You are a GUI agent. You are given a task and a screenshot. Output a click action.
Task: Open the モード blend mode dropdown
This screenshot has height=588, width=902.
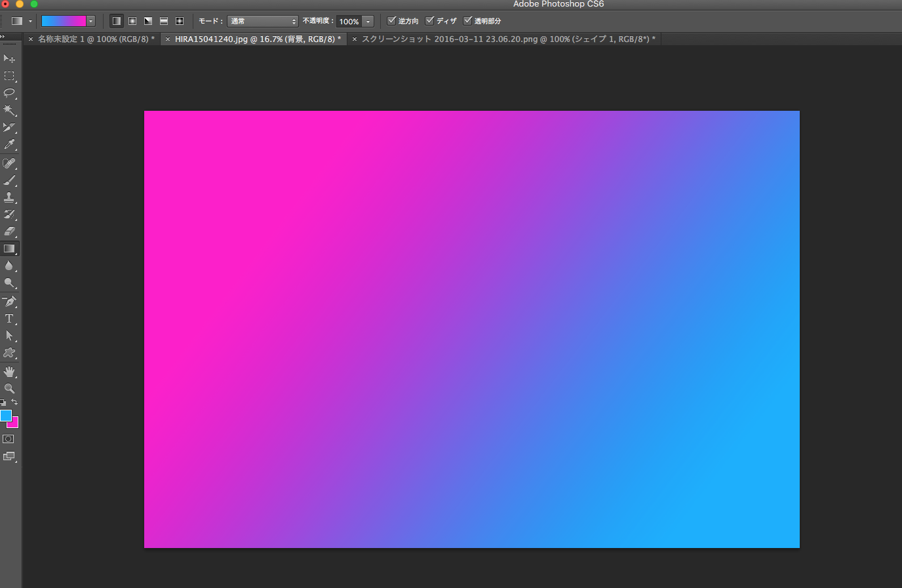(262, 22)
